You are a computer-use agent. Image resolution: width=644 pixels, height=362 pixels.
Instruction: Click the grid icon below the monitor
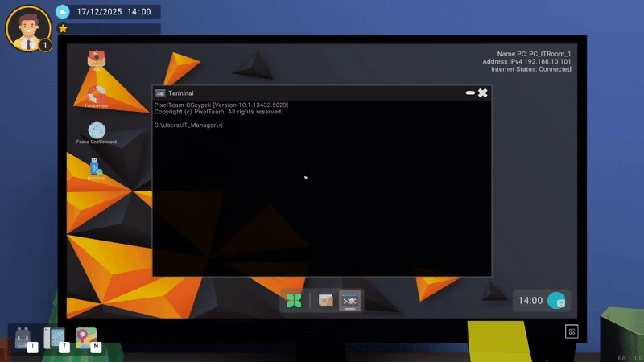point(572,331)
